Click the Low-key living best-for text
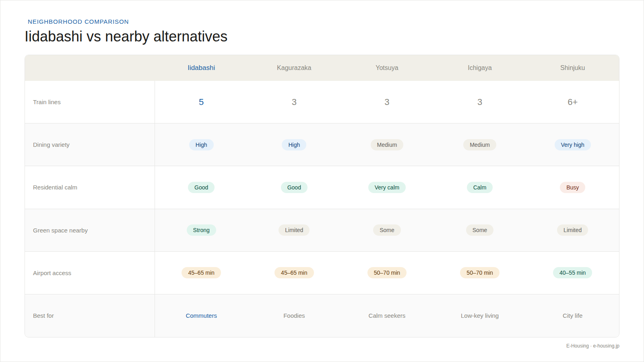The height and width of the screenshot is (362, 644). pos(480,316)
